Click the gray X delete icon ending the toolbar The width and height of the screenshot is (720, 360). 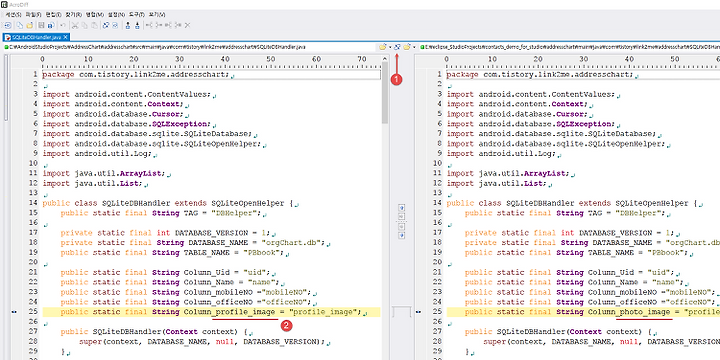187,25
